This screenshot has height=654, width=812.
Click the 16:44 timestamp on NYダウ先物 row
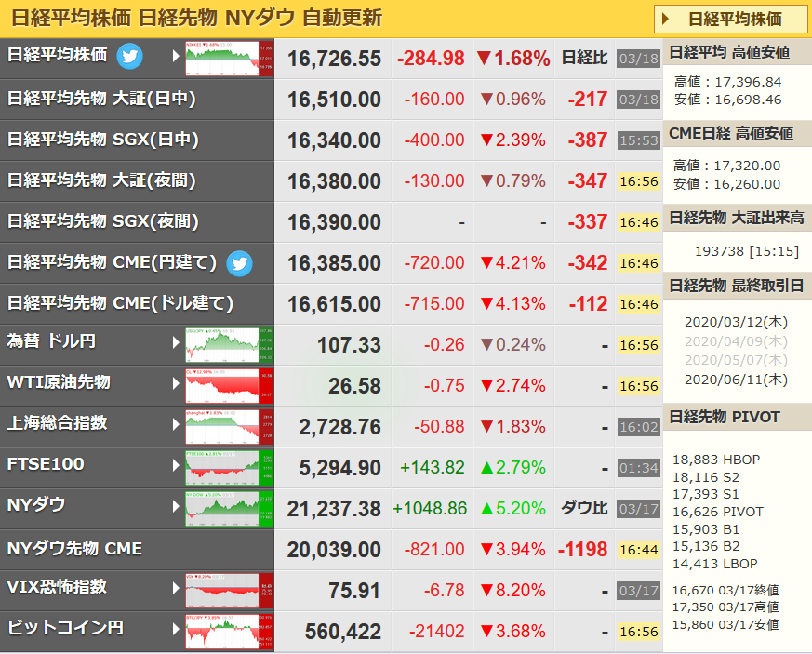(639, 550)
